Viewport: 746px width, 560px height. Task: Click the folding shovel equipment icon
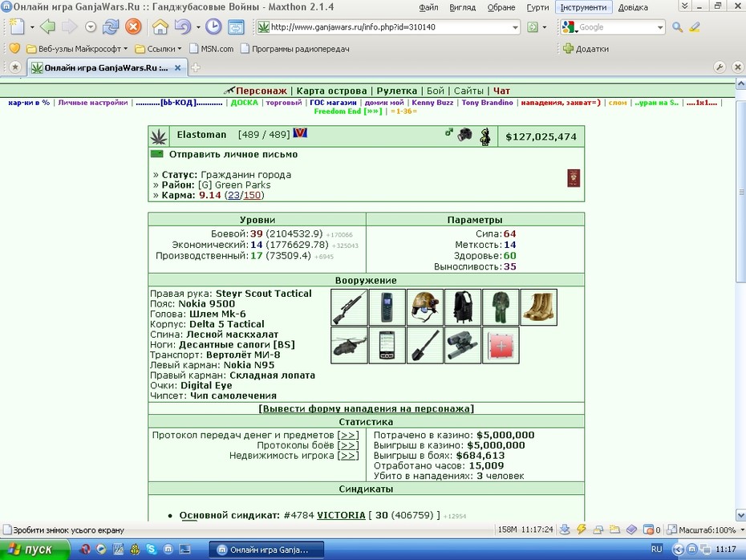click(425, 345)
